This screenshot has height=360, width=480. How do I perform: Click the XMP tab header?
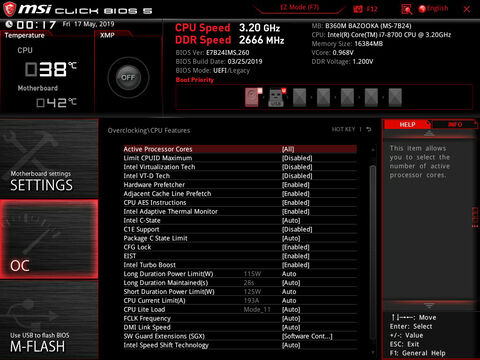click(x=107, y=35)
